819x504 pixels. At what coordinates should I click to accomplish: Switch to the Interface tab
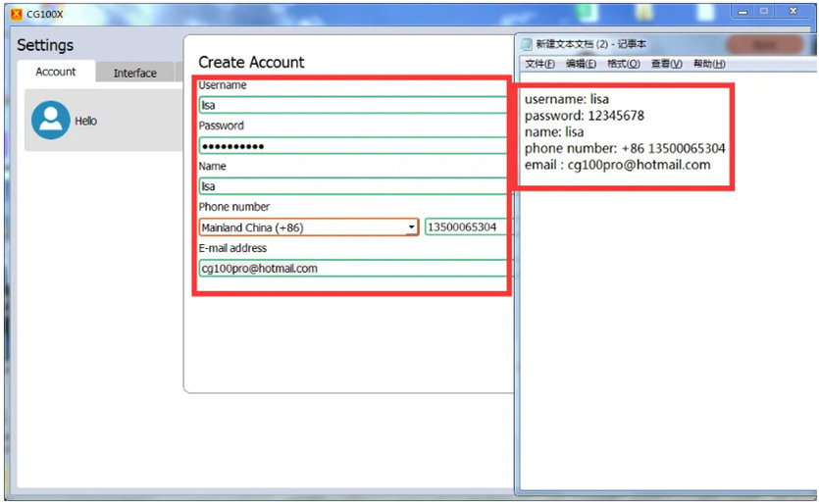(134, 74)
